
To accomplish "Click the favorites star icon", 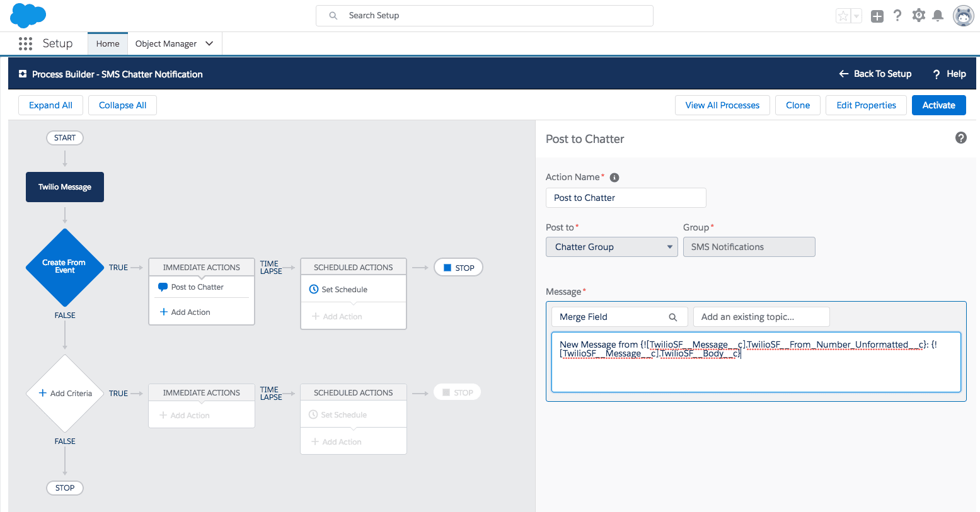I will [843, 15].
